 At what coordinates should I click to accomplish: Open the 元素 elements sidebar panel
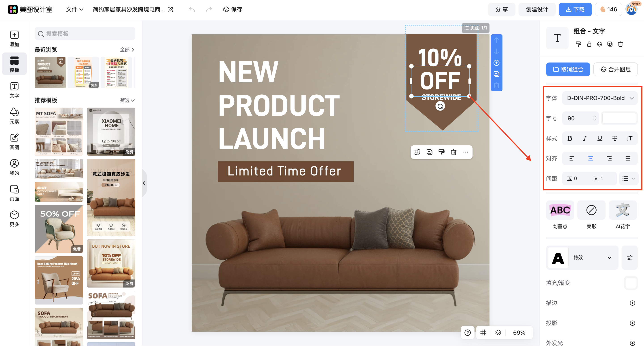tap(14, 116)
